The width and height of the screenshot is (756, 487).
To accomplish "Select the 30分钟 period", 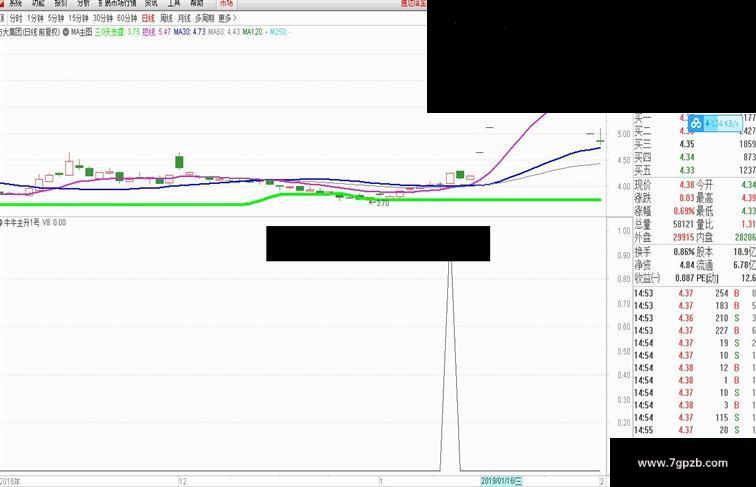I will click(103, 18).
